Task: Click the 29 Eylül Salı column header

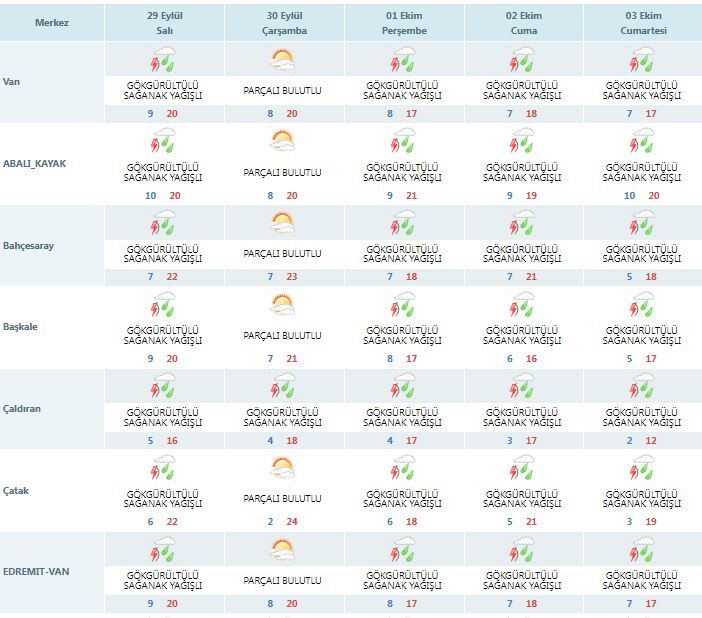Action: pos(165,23)
